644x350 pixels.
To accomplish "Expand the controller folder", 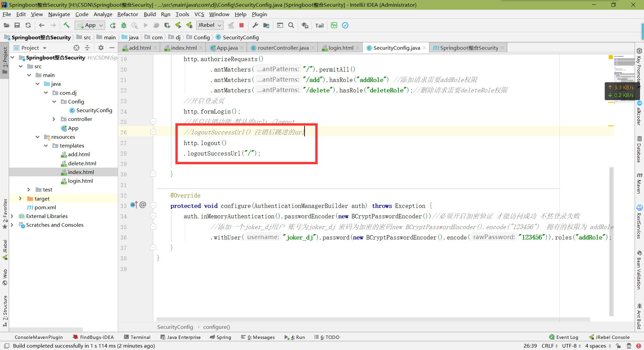I will (x=54, y=119).
